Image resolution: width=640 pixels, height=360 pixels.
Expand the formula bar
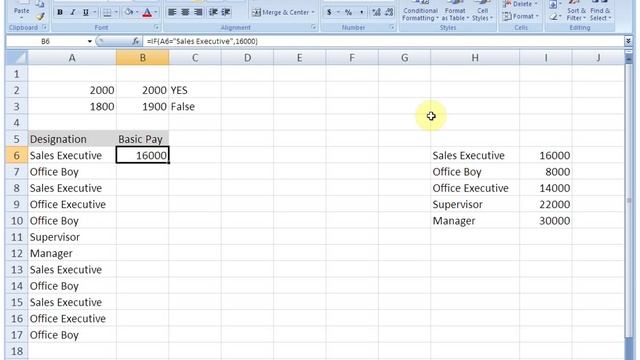point(628,41)
